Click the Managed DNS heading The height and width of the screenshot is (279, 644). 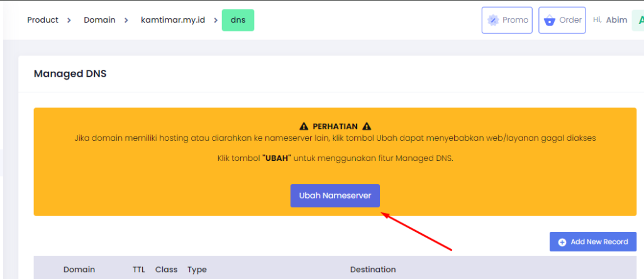(x=70, y=74)
